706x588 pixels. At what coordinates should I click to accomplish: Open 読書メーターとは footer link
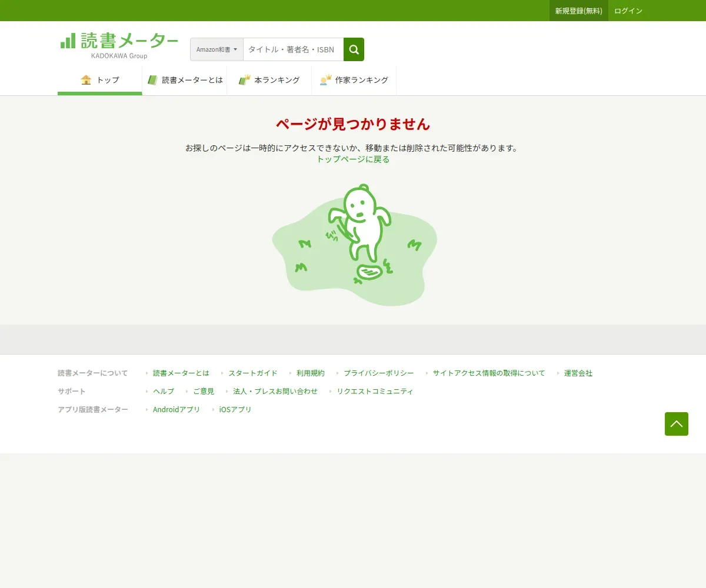click(x=181, y=373)
